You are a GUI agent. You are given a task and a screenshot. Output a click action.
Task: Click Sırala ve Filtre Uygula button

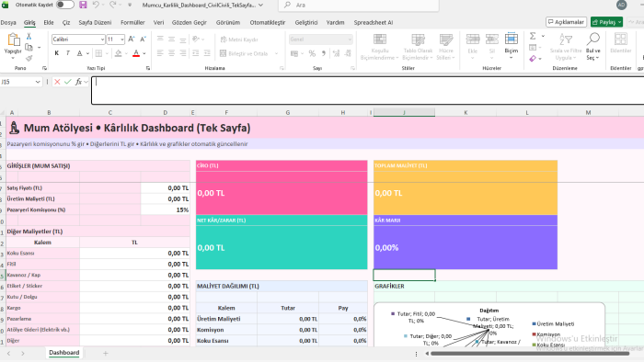566,46
